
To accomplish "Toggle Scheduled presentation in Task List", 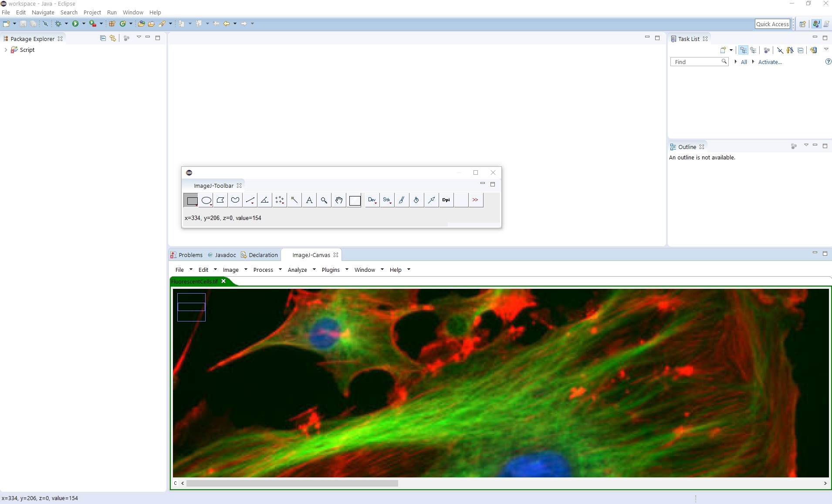I will tap(754, 50).
